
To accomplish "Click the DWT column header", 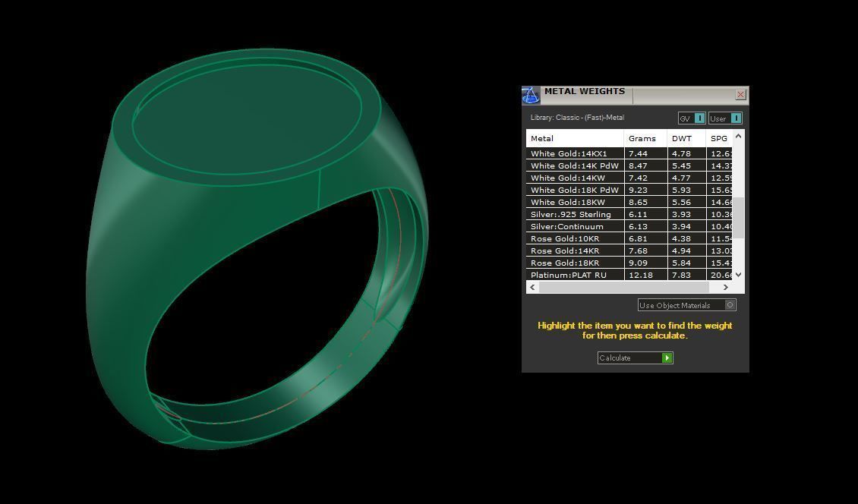I will pyautogui.click(x=686, y=138).
